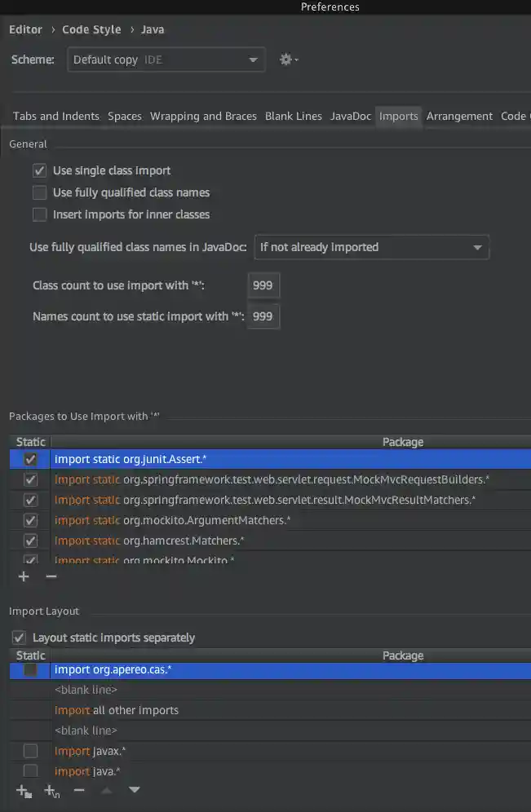Open the JavaDoc qualified names dropdown
Viewport: 531px width, 812px height.
click(371, 247)
